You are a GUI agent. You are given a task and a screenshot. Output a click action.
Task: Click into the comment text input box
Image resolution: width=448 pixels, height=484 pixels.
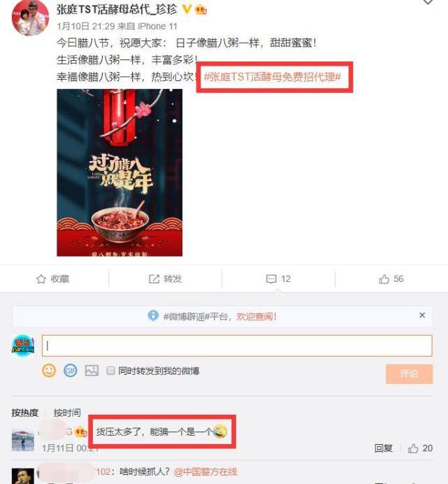pos(237,346)
